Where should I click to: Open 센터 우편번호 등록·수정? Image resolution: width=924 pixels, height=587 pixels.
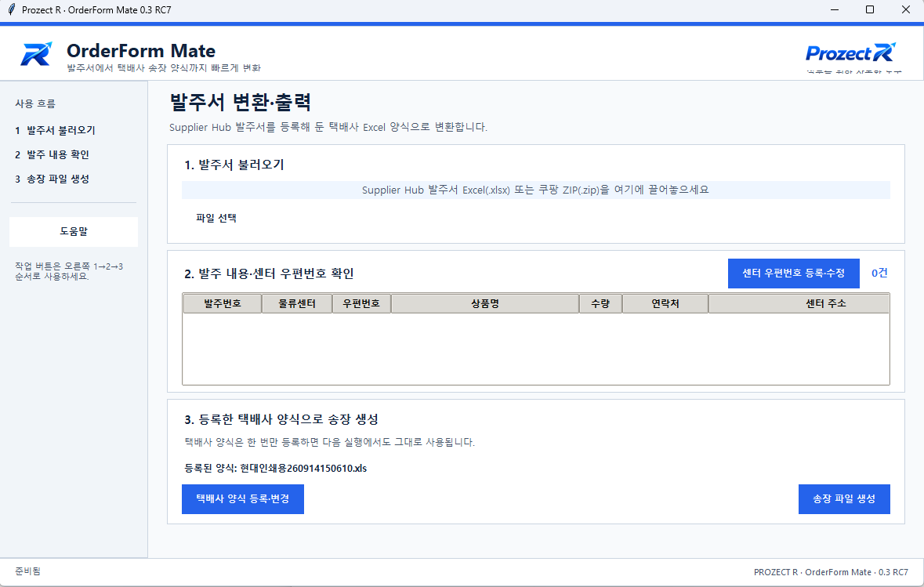(x=793, y=274)
